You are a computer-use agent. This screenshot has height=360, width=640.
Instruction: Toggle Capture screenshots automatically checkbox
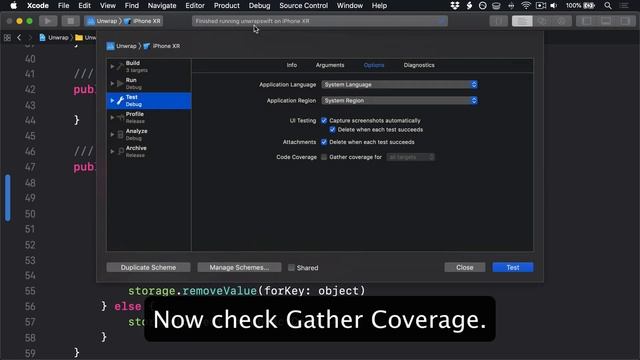(x=324, y=120)
